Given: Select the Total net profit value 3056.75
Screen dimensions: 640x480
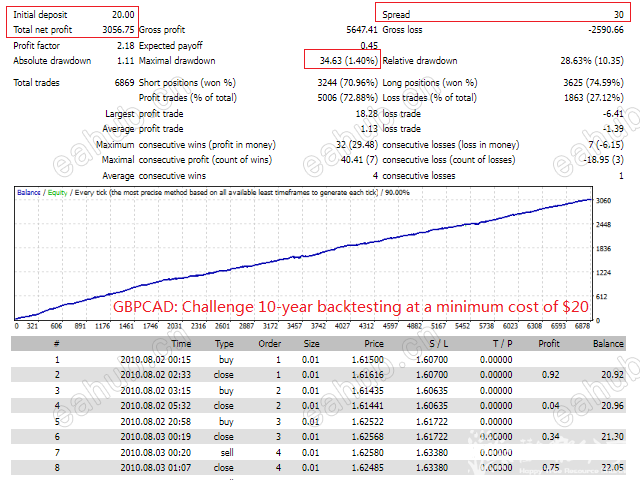Looking at the screenshot, I should click(118, 30).
